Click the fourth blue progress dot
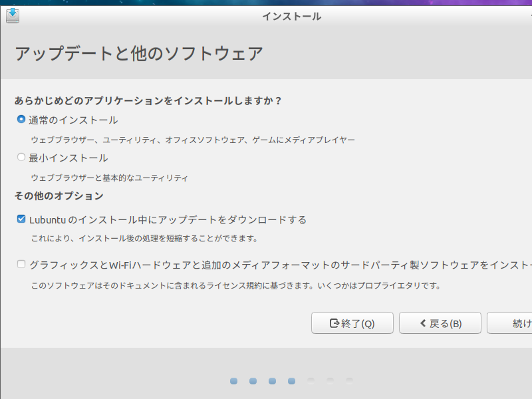 coord(291,381)
